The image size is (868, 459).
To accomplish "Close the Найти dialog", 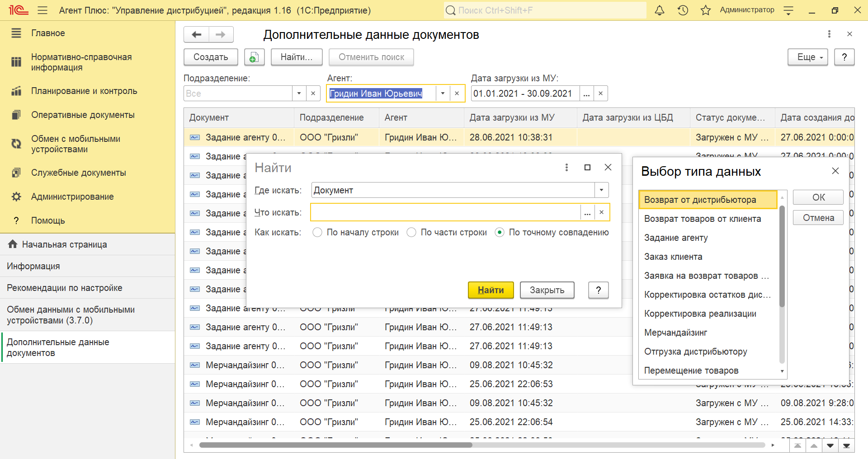I will coord(608,167).
